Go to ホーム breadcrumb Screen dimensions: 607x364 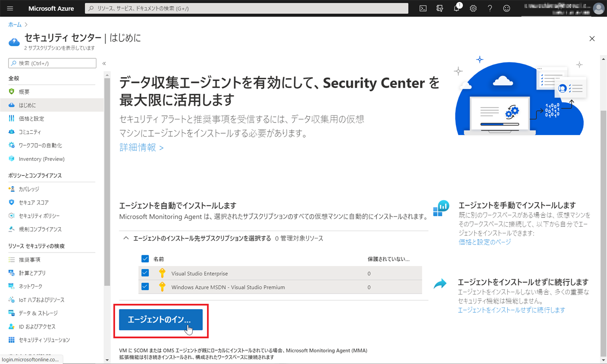click(15, 25)
